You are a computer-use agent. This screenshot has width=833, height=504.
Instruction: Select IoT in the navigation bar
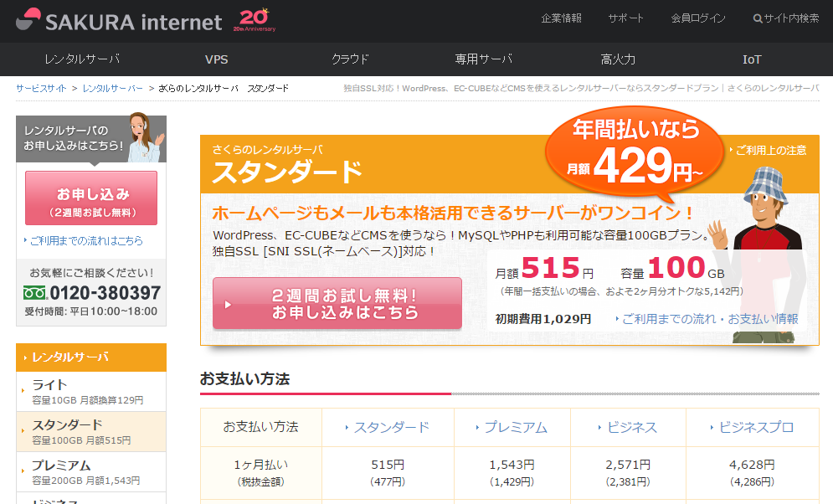[752, 59]
